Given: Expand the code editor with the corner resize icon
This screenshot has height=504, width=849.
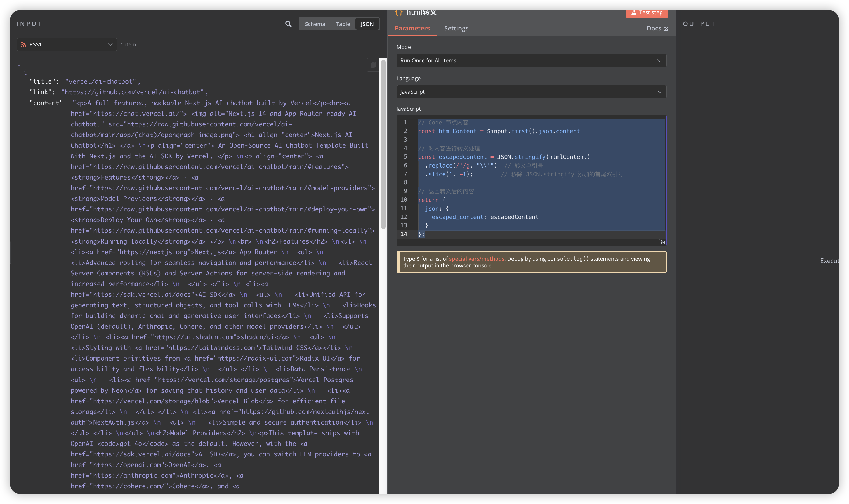Looking at the screenshot, I should [x=663, y=242].
